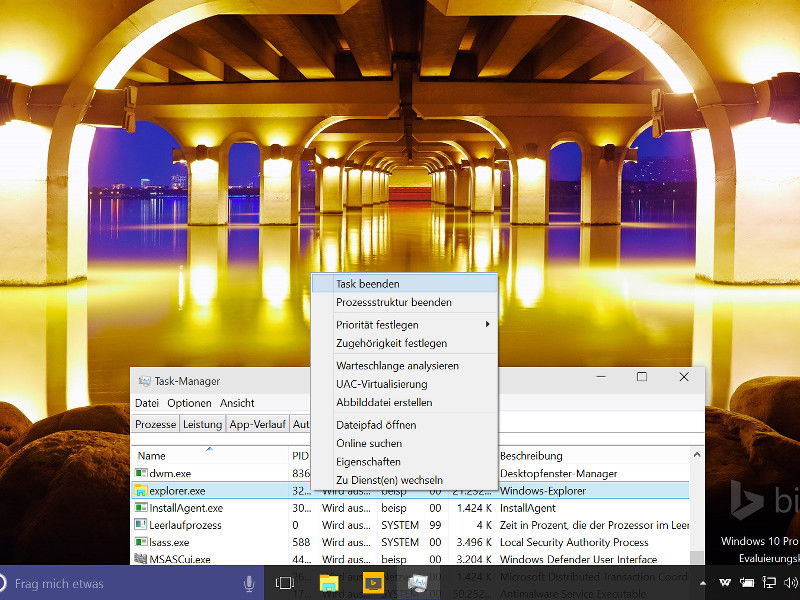This screenshot has width=800, height=600.
Task: Open the Ansicht menu
Action: point(237,403)
